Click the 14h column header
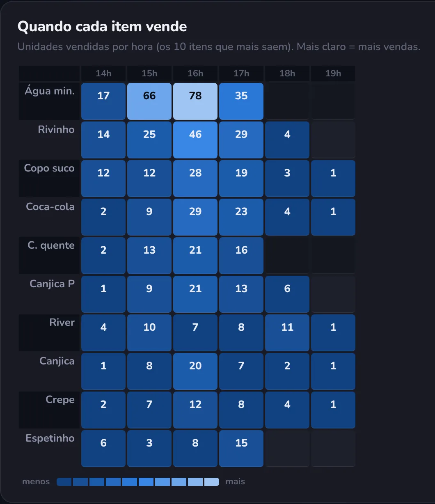The height and width of the screenshot is (504, 435). pyautogui.click(x=103, y=73)
